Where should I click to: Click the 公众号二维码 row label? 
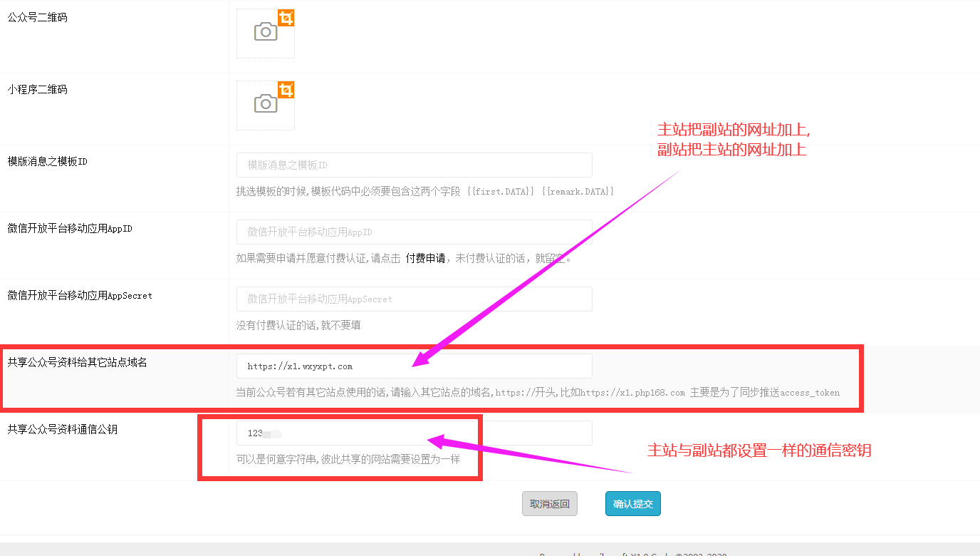(37, 17)
